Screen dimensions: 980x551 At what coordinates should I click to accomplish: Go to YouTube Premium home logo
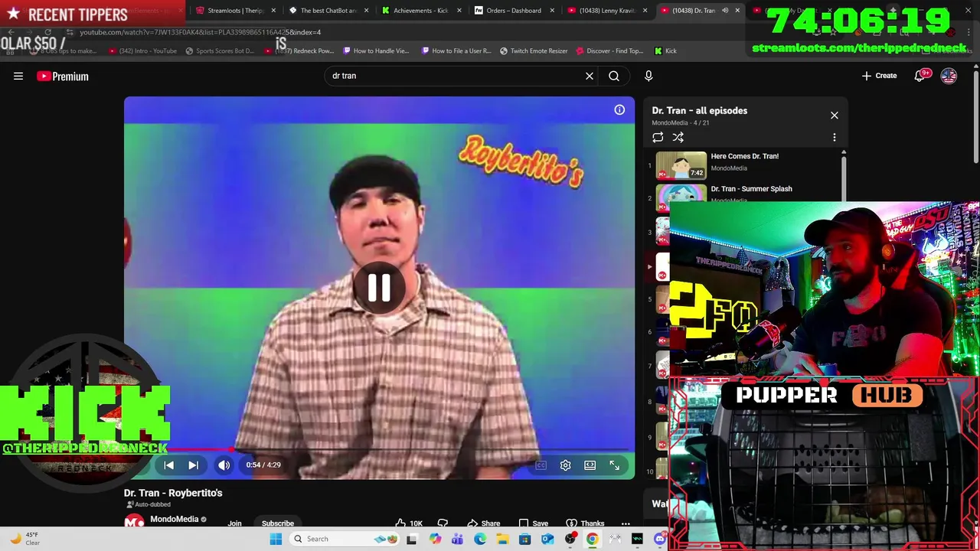63,76
